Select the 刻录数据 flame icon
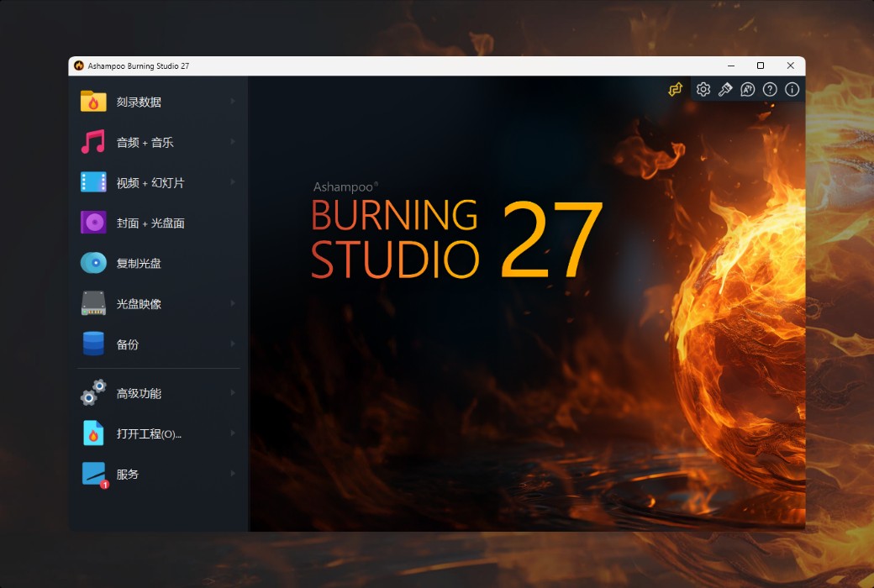This screenshot has height=588, width=874. coord(92,101)
